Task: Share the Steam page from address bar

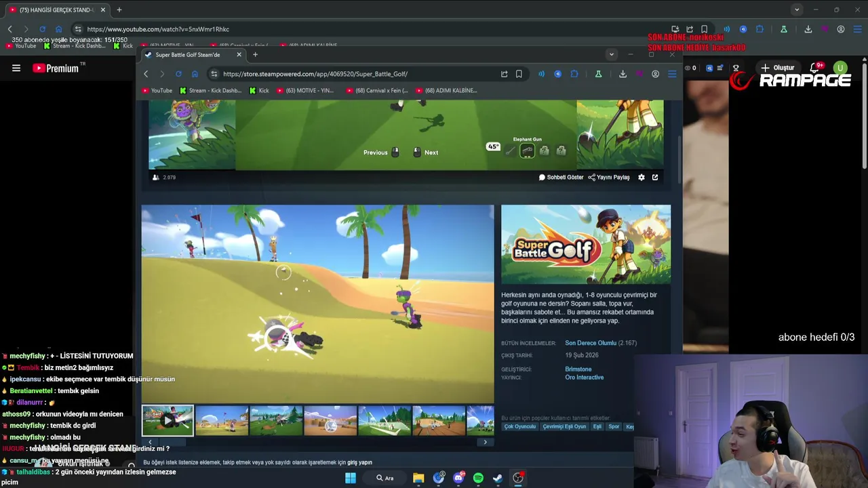Action: [x=504, y=74]
